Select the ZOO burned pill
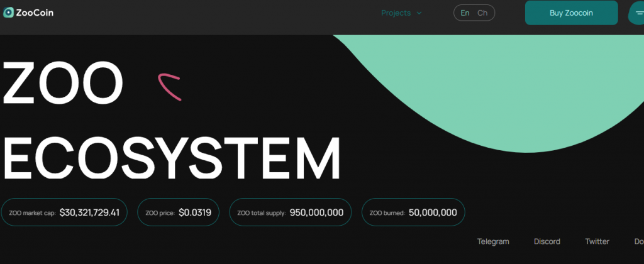Screen dimensions: 644x264 coord(413,212)
